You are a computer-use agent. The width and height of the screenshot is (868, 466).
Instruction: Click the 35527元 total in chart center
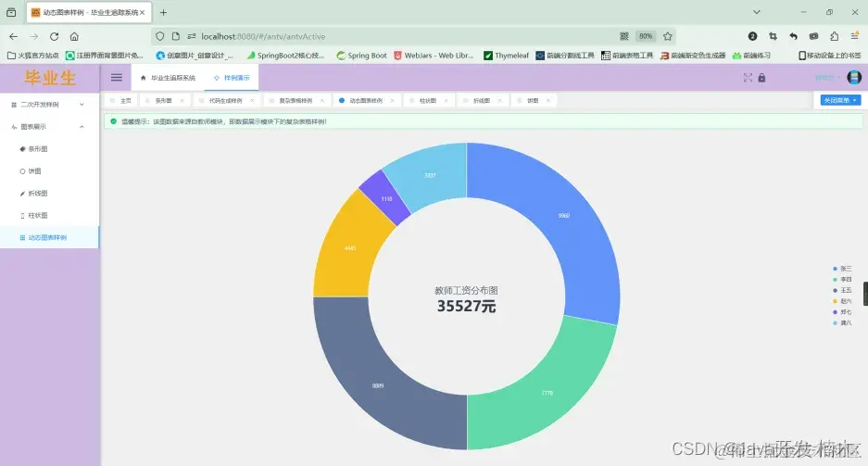(x=466, y=306)
